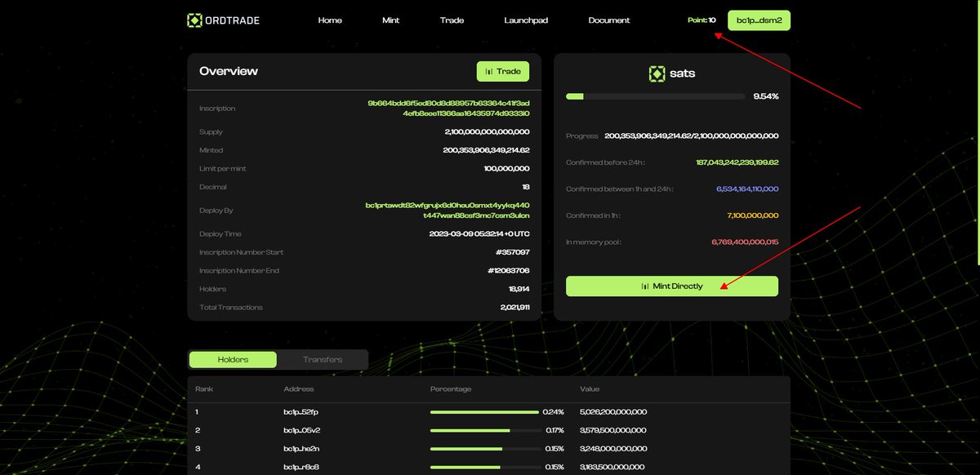Click holder value 3,248,000,000,000
980x475 pixels.
coord(613,449)
